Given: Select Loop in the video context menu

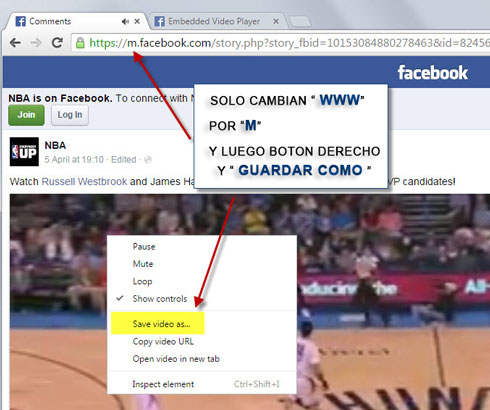Looking at the screenshot, I should (x=202, y=281).
